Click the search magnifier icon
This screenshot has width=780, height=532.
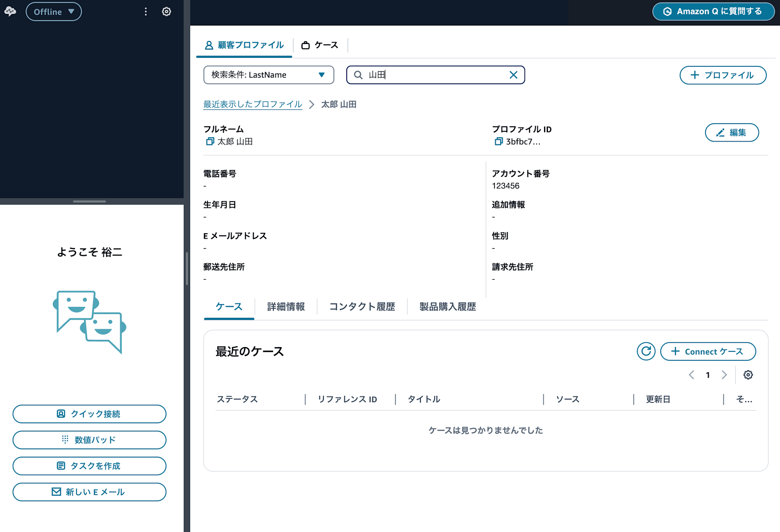pos(358,75)
